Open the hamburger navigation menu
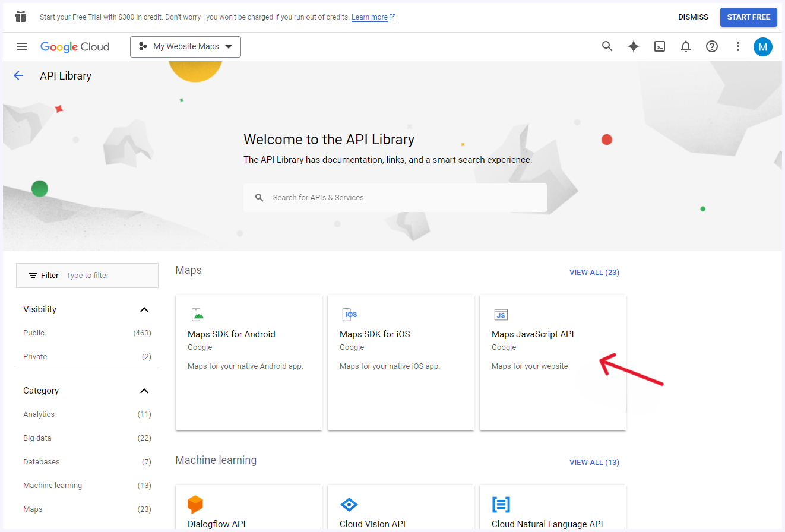This screenshot has height=532, width=785. (22, 46)
